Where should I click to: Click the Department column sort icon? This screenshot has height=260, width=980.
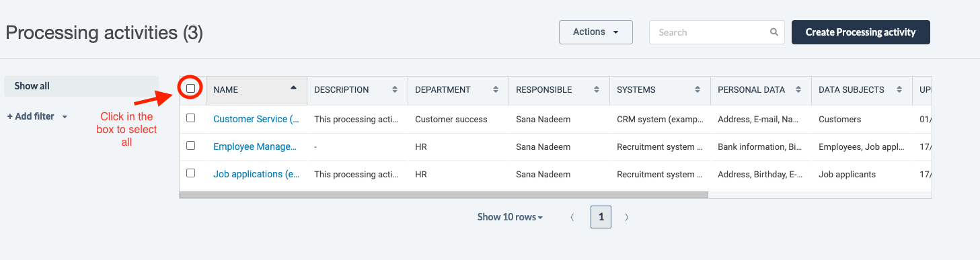click(x=496, y=89)
